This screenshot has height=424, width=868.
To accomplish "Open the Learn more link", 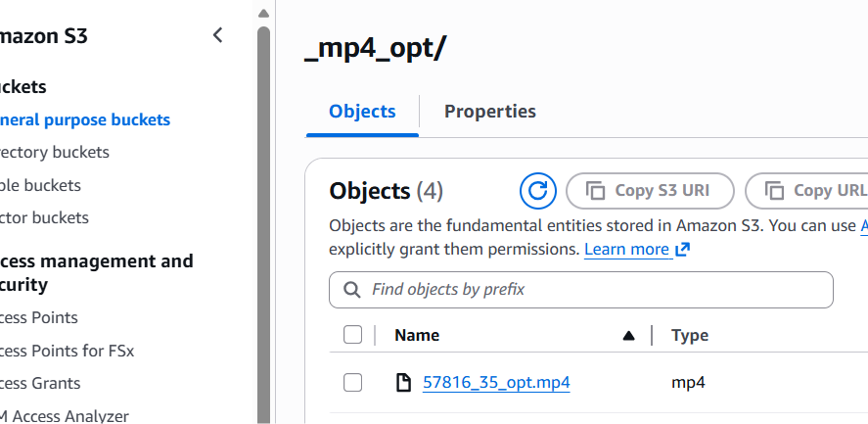I will pos(626,250).
